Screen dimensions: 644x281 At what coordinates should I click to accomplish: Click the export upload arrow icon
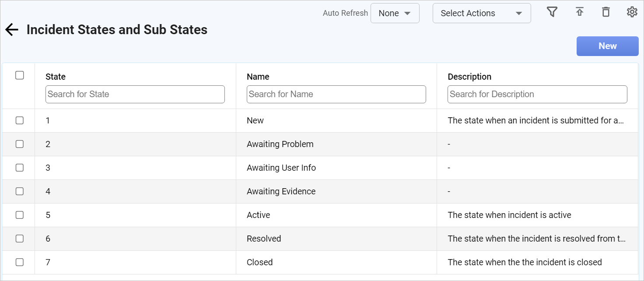[580, 12]
